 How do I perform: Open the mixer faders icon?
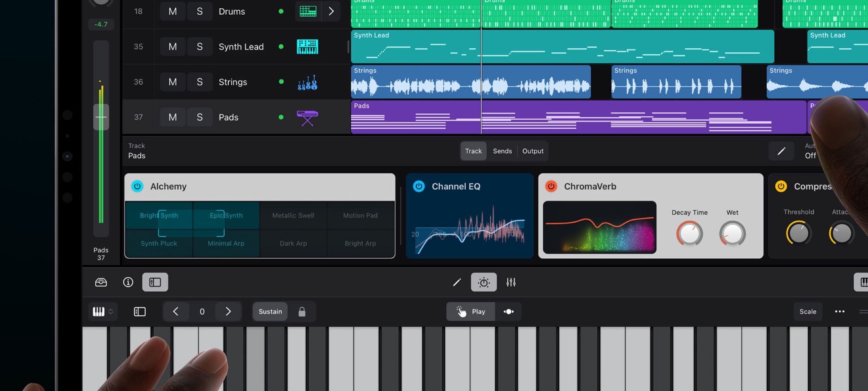coord(511,282)
